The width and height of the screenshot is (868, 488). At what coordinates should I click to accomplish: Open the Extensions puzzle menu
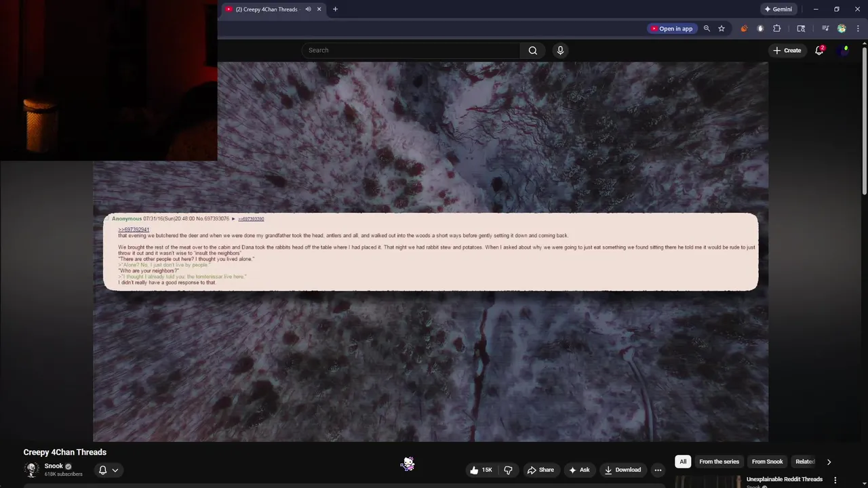pyautogui.click(x=777, y=28)
